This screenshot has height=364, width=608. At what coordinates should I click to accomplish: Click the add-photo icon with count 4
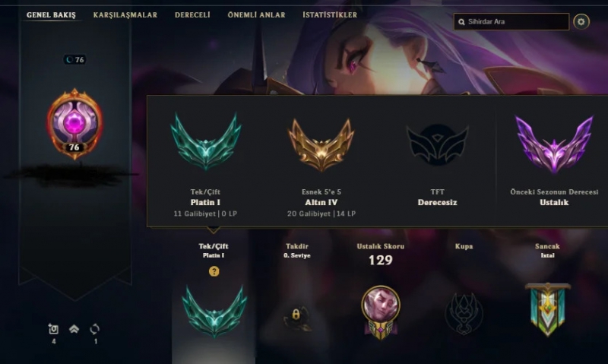tap(53, 329)
